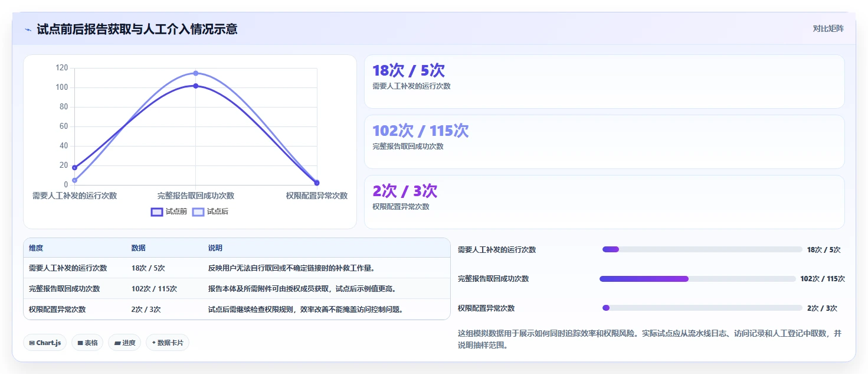Click the description starting with 报告本体及所需附件
The width and height of the screenshot is (868, 374).
click(302, 289)
